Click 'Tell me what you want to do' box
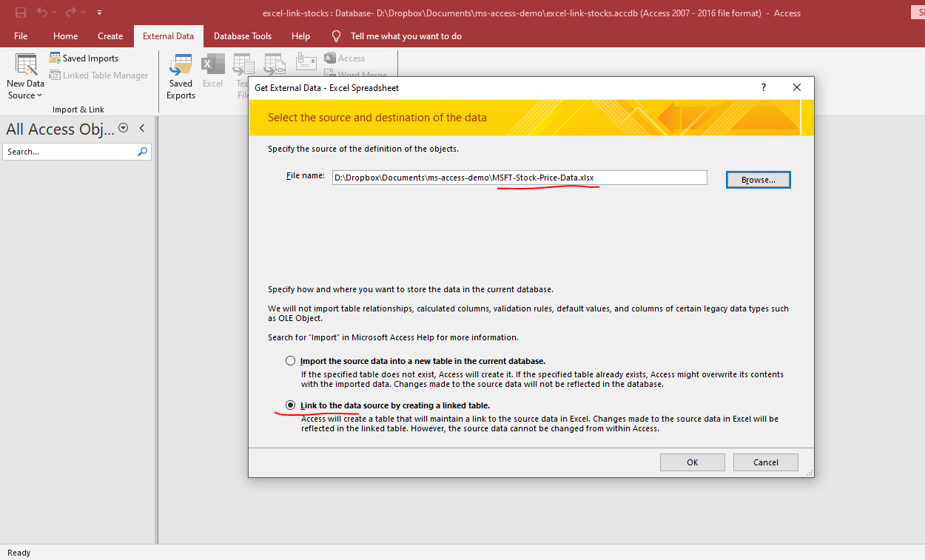 pyautogui.click(x=406, y=36)
